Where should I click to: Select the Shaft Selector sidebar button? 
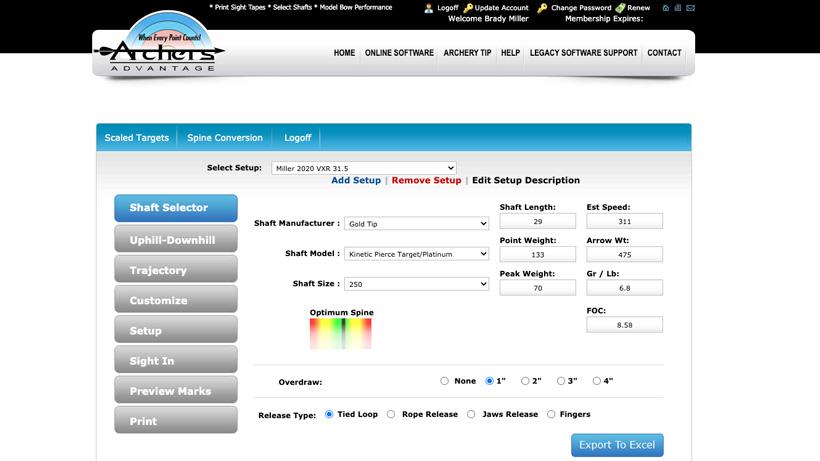pyautogui.click(x=176, y=208)
